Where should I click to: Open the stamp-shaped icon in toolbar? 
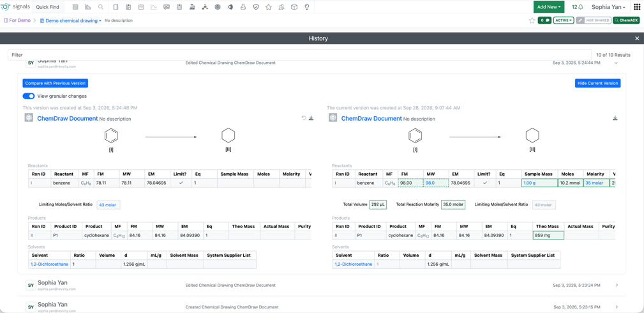(x=192, y=7)
